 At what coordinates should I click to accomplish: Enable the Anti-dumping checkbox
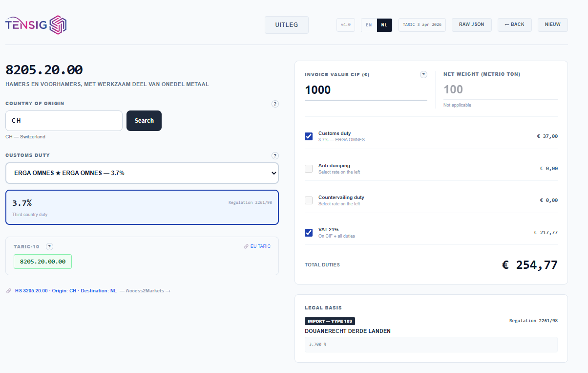(309, 169)
